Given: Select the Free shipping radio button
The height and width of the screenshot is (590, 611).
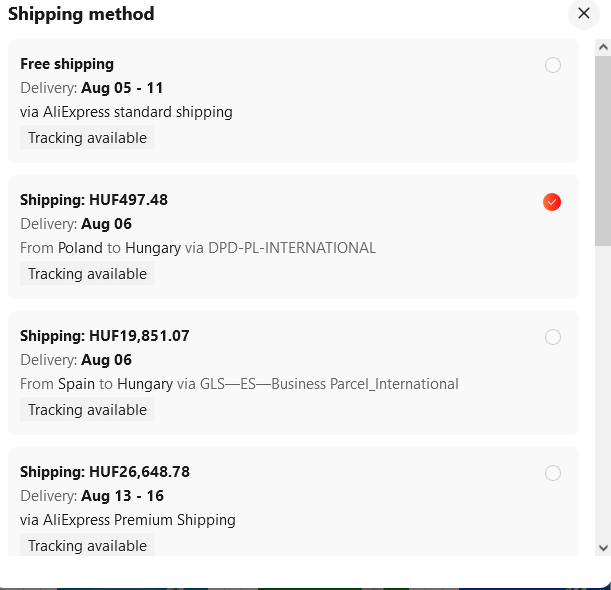Looking at the screenshot, I should click(x=553, y=65).
